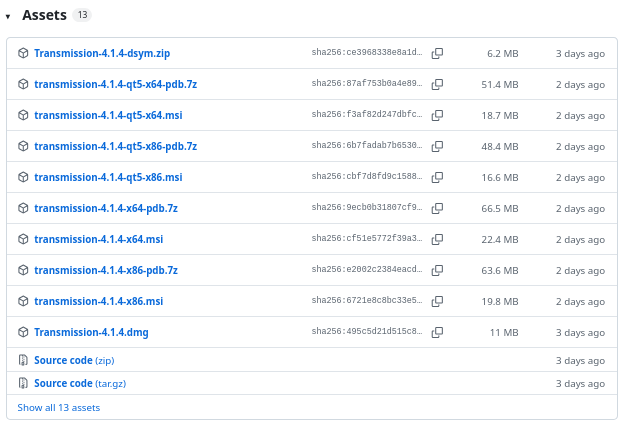Click the 63.6 MB file size

click(x=500, y=271)
